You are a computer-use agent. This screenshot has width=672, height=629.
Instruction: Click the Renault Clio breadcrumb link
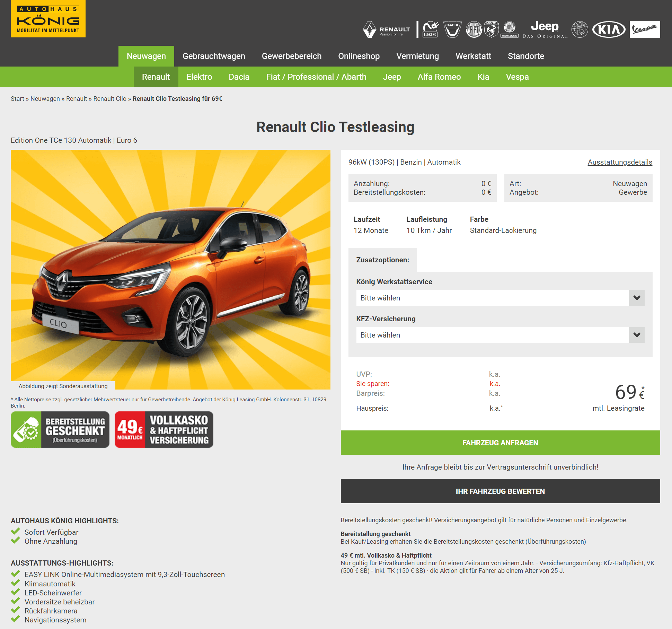[110, 99]
